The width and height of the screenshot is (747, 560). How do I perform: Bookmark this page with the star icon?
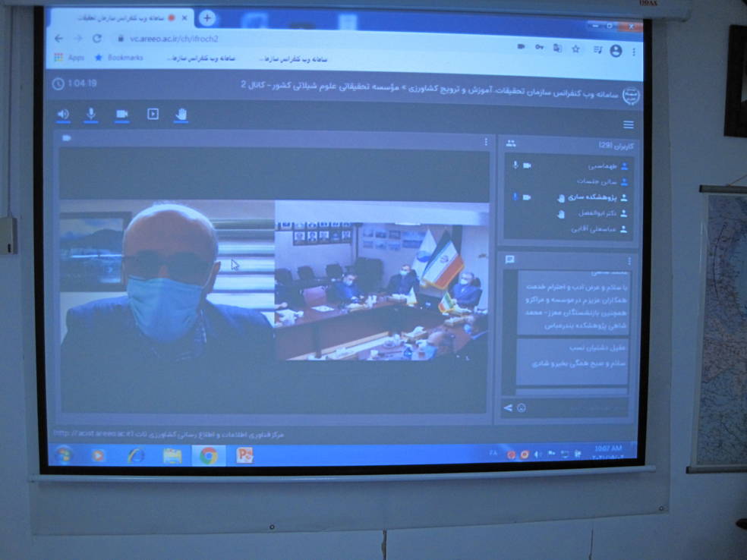(576, 49)
